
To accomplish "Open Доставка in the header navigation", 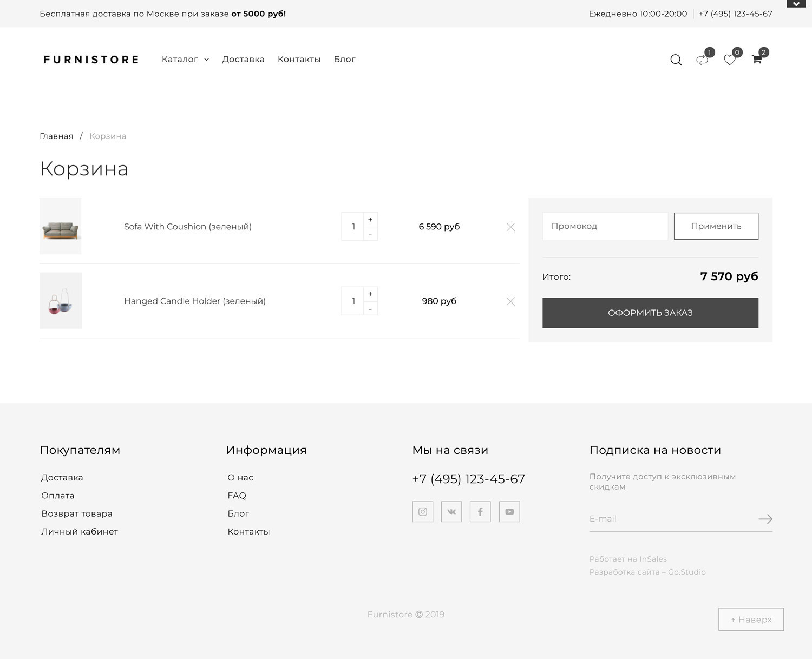I will click(243, 59).
